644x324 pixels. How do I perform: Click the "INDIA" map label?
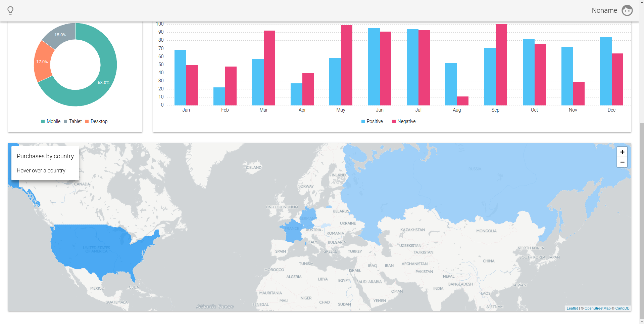coord(438,289)
